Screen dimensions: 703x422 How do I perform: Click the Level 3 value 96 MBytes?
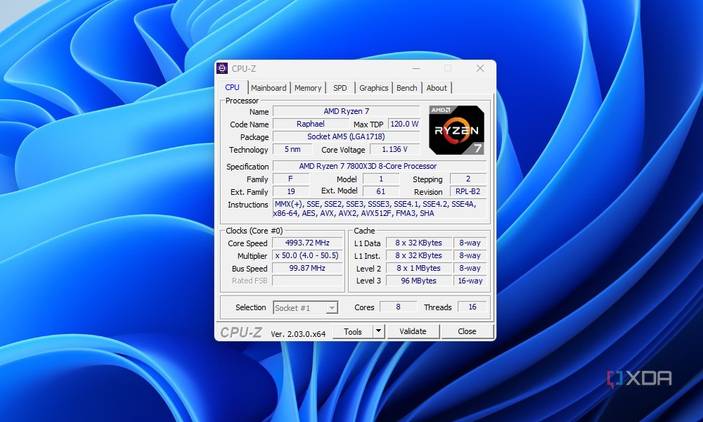pos(418,281)
